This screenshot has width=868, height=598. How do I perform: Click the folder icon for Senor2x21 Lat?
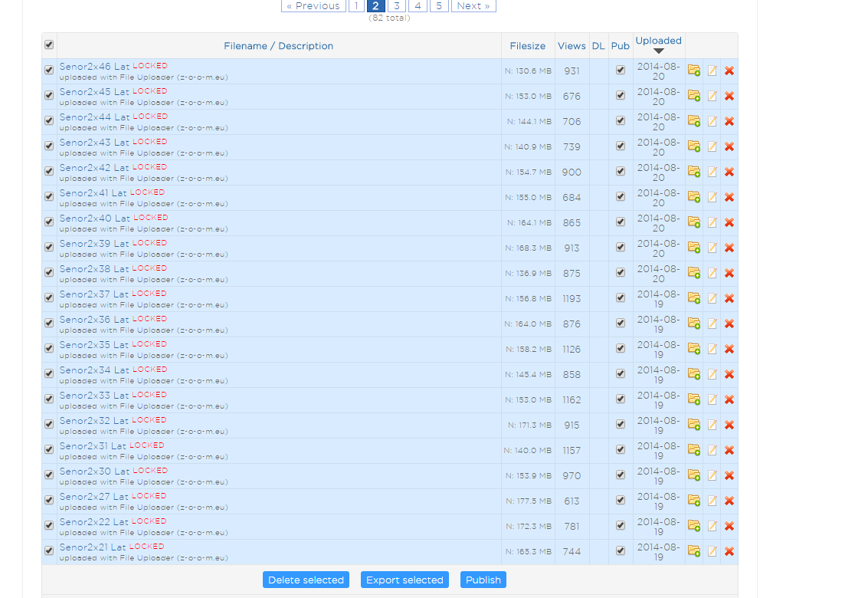[x=694, y=551]
